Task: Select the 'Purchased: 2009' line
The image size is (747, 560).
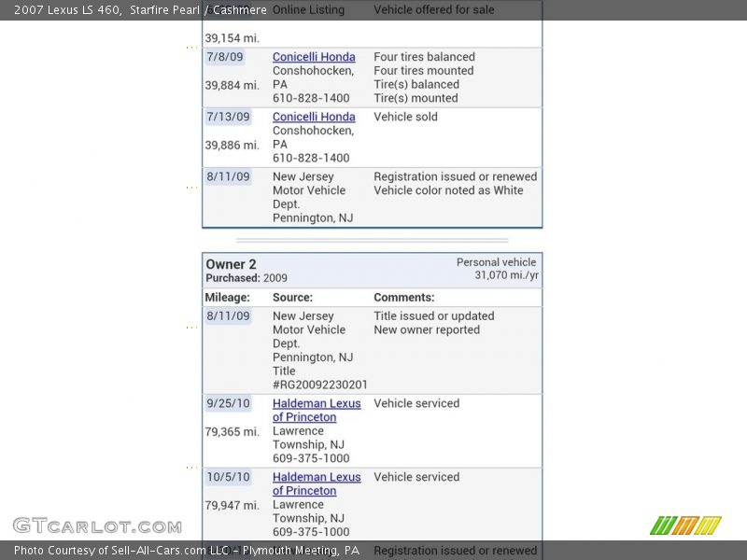Action: (x=247, y=278)
